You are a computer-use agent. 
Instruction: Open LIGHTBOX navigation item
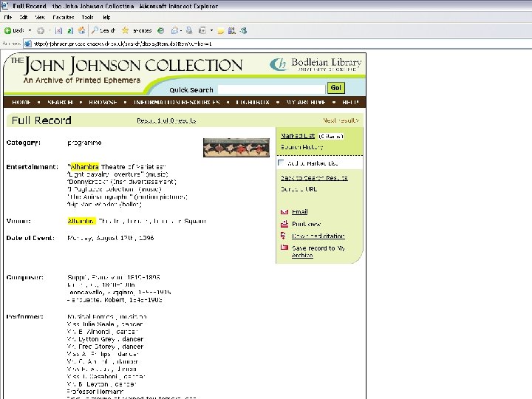(x=253, y=102)
